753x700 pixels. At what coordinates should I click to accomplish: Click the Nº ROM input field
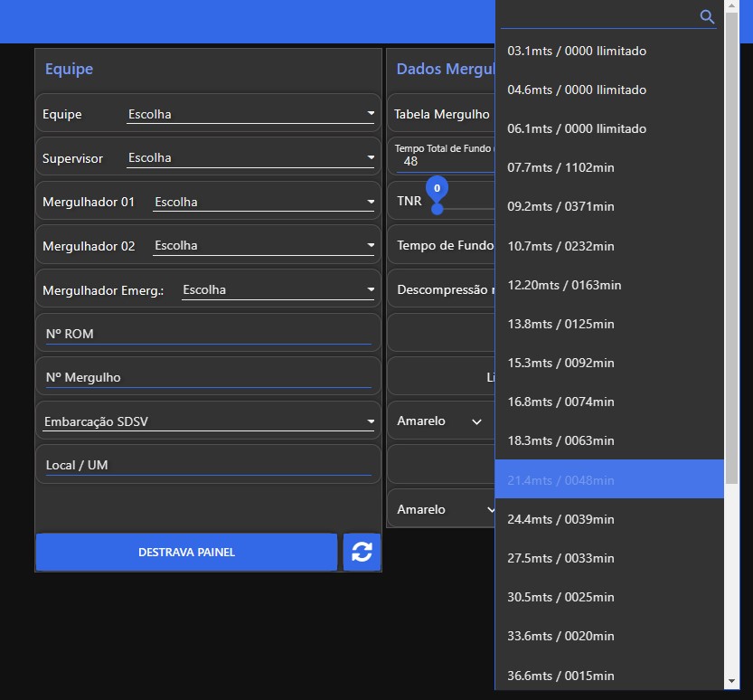(208, 334)
